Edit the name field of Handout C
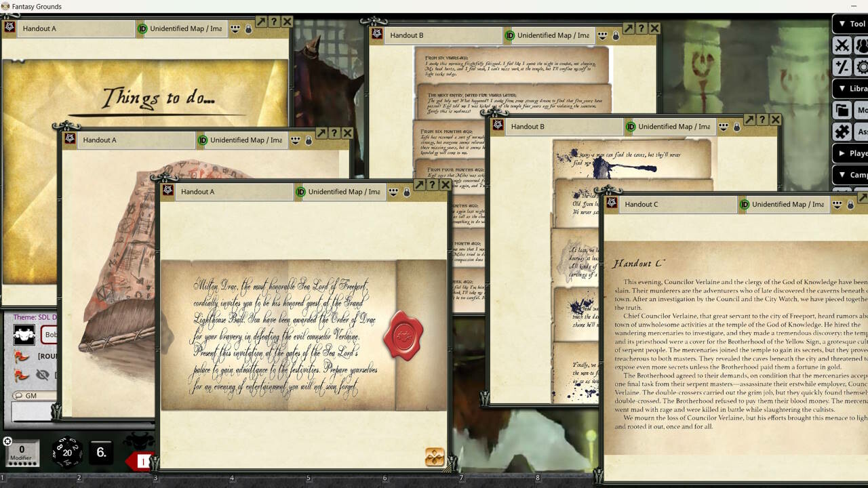The image size is (868, 488). [x=677, y=204]
